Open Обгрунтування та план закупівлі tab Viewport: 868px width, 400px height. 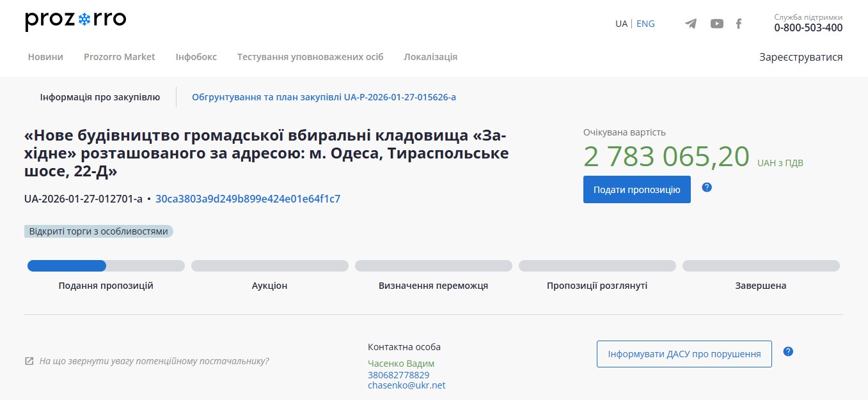[x=324, y=97]
